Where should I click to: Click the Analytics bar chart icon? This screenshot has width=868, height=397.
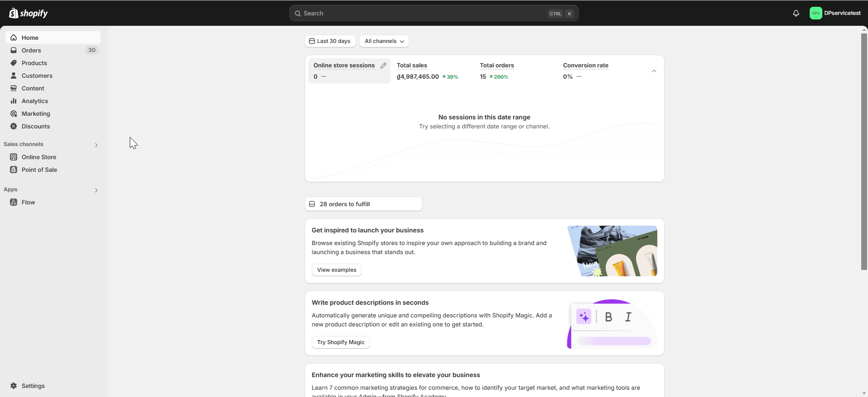[14, 101]
